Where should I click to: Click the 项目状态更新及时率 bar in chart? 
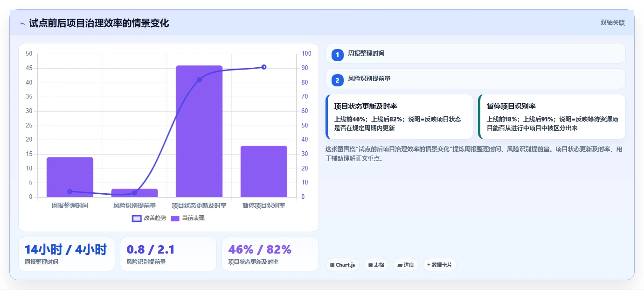click(199, 131)
